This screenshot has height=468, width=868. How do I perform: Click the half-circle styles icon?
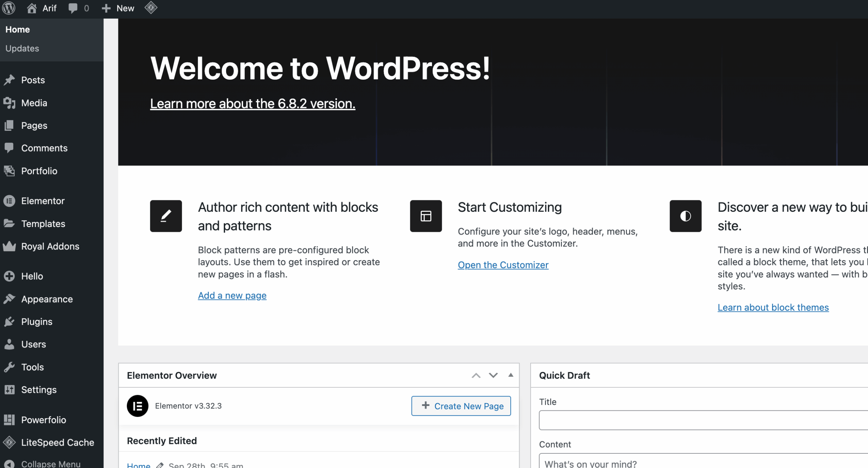point(685,216)
